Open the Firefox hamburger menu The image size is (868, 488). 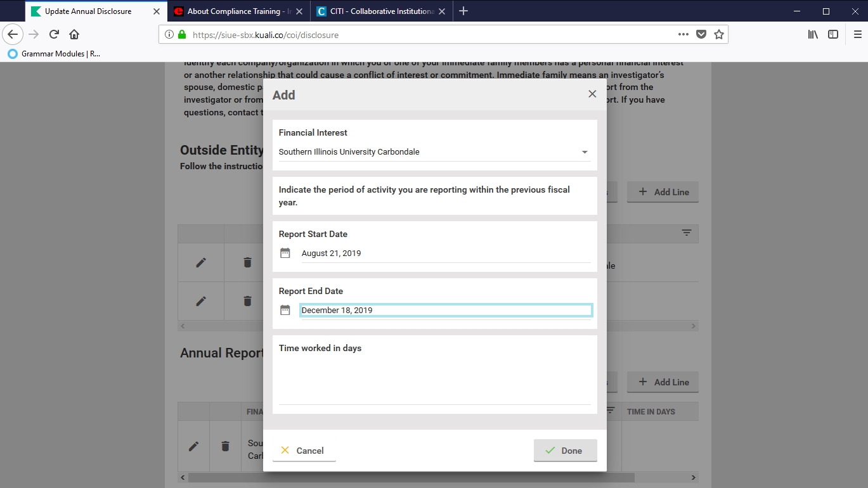857,34
